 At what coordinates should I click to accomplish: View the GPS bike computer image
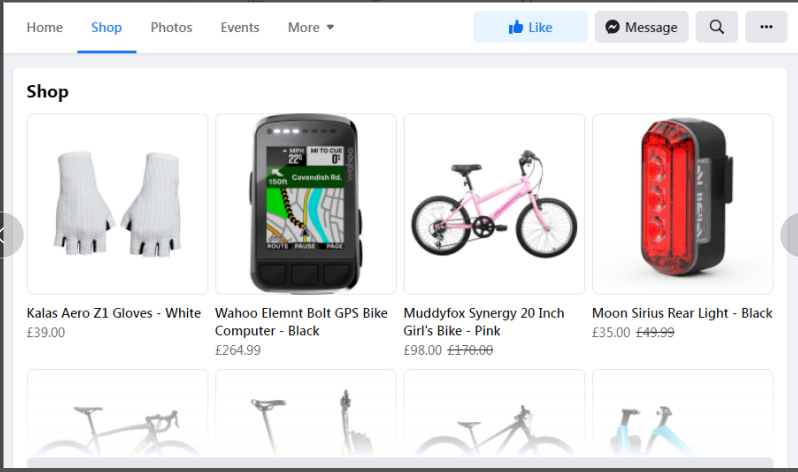point(306,203)
